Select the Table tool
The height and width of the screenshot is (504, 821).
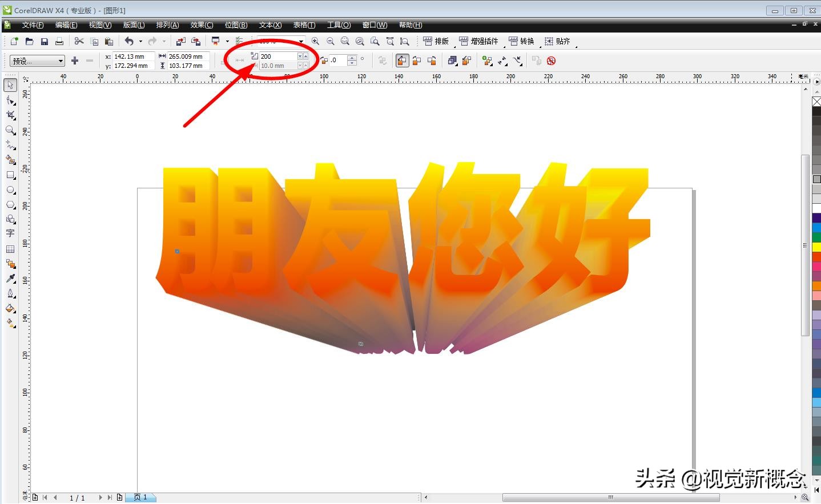(10, 249)
